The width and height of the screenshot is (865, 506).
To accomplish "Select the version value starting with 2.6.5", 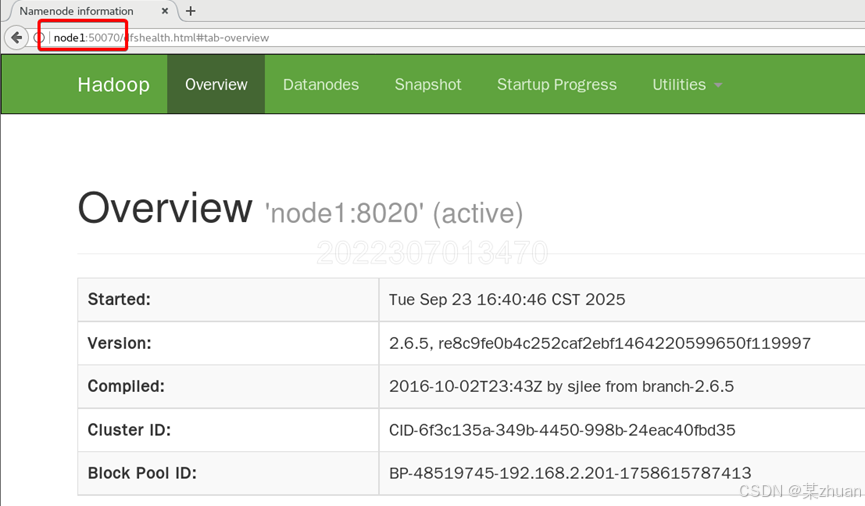I will click(x=600, y=343).
